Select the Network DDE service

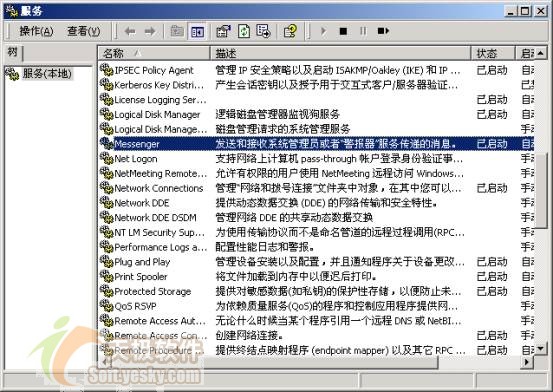tap(142, 204)
